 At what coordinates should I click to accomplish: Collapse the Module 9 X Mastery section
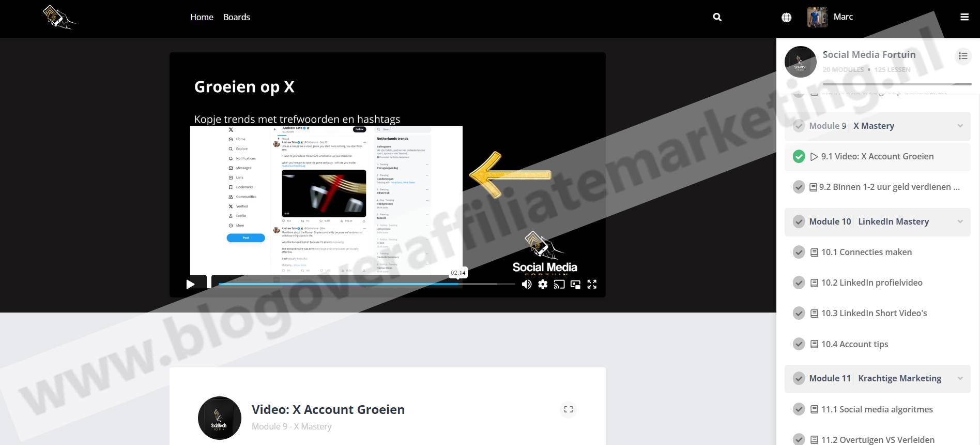coord(960,126)
